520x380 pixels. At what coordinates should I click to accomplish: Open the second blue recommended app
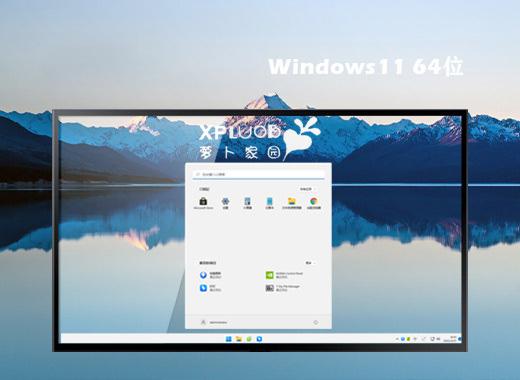(x=210, y=288)
